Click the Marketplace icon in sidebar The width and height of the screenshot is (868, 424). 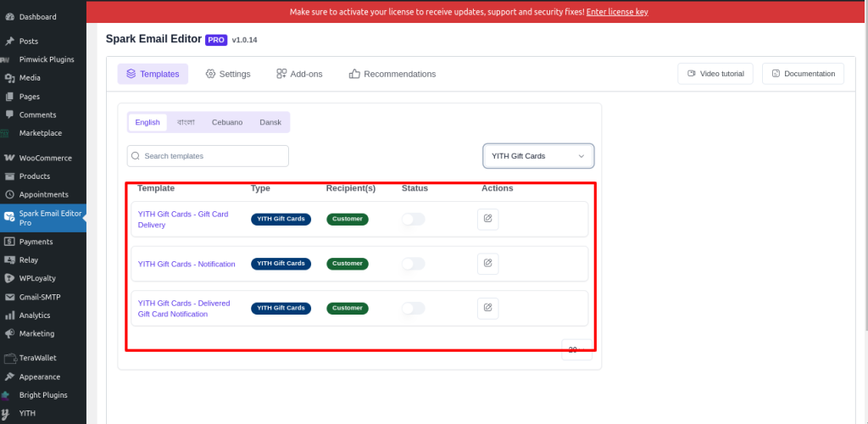[x=5, y=133]
